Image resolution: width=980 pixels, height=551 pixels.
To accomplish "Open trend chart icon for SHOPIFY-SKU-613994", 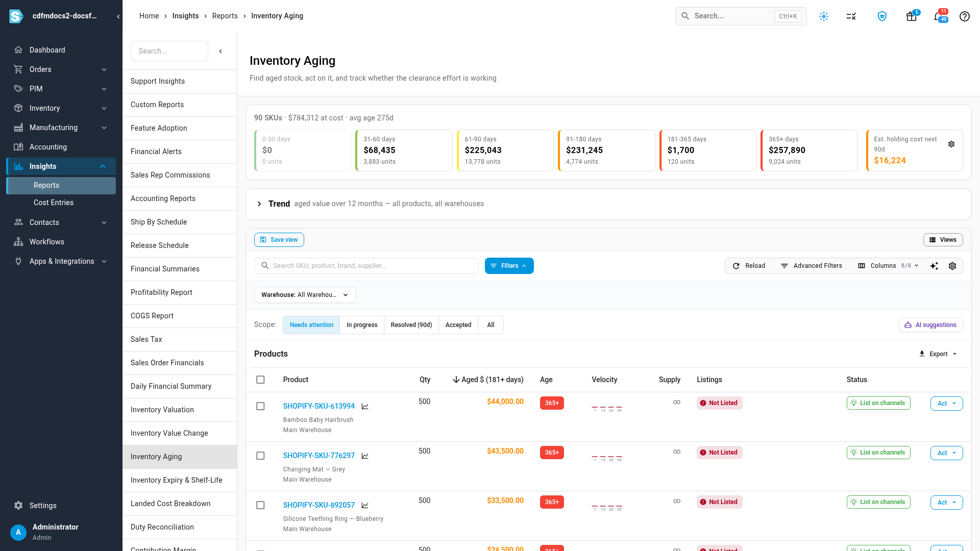I will click(365, 407).
